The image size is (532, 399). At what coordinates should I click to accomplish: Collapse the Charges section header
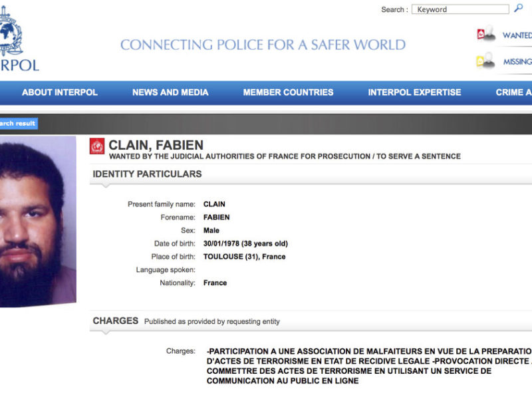116,321
